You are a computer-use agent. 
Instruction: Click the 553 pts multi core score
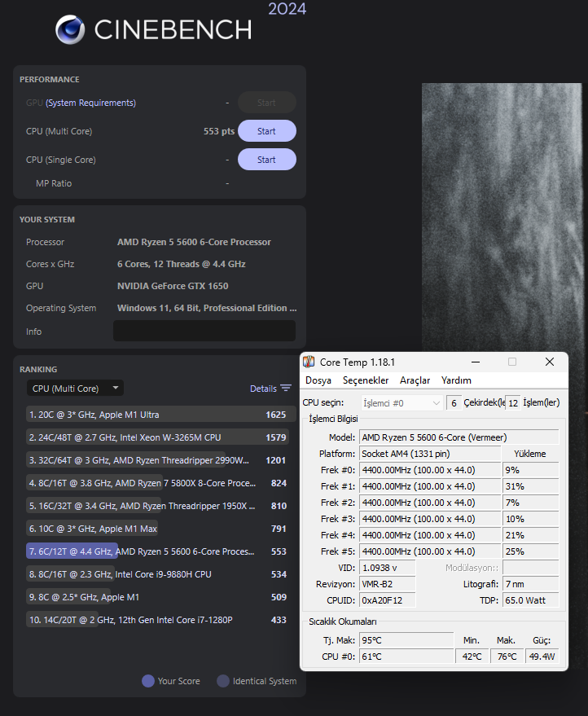[219, 131]
